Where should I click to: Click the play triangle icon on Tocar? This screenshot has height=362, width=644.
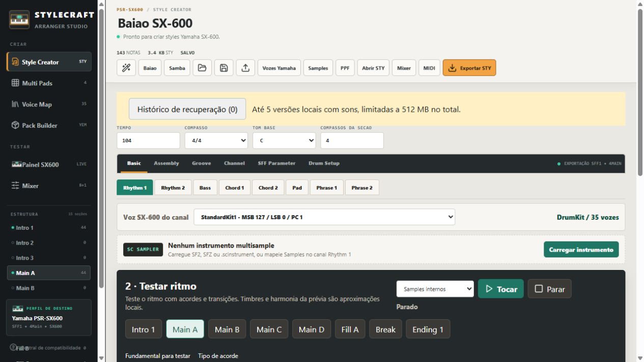[489, 289]
